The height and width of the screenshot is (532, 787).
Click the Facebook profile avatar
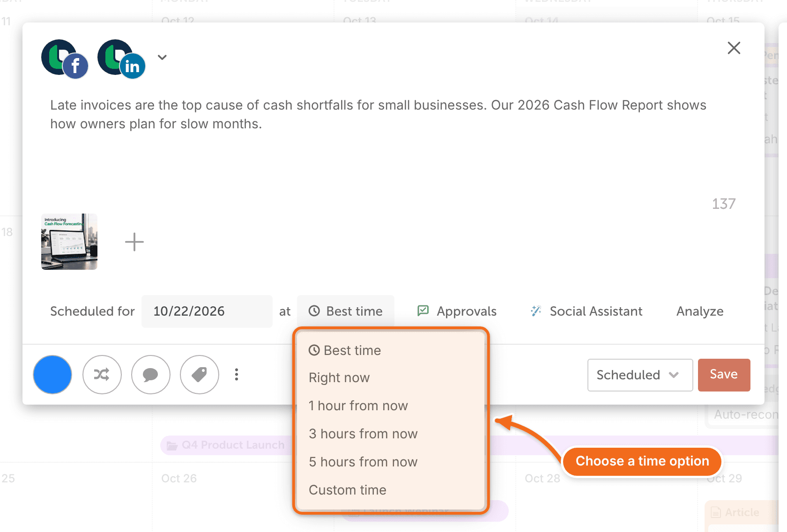click(x=65, y=59)
